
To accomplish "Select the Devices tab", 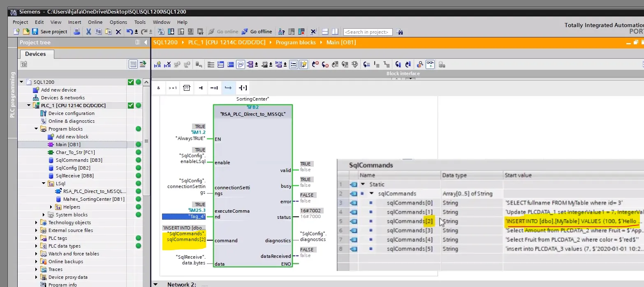I will 35,54.
